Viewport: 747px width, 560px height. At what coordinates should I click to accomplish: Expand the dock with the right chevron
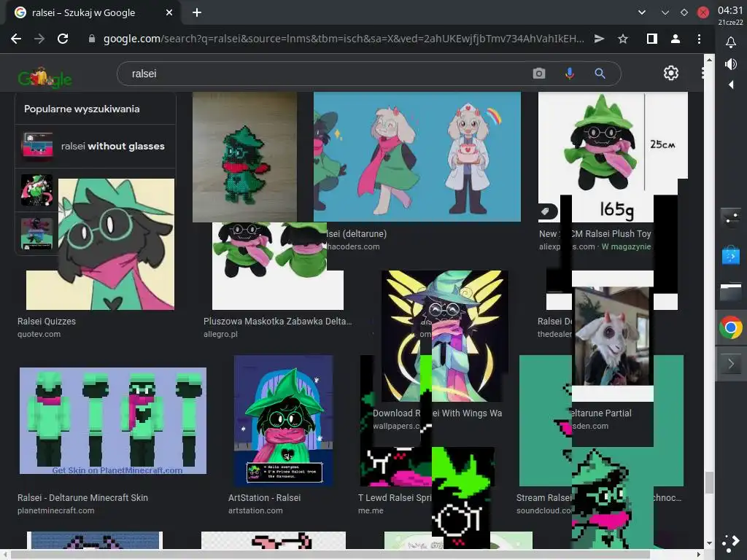(731, 365)
